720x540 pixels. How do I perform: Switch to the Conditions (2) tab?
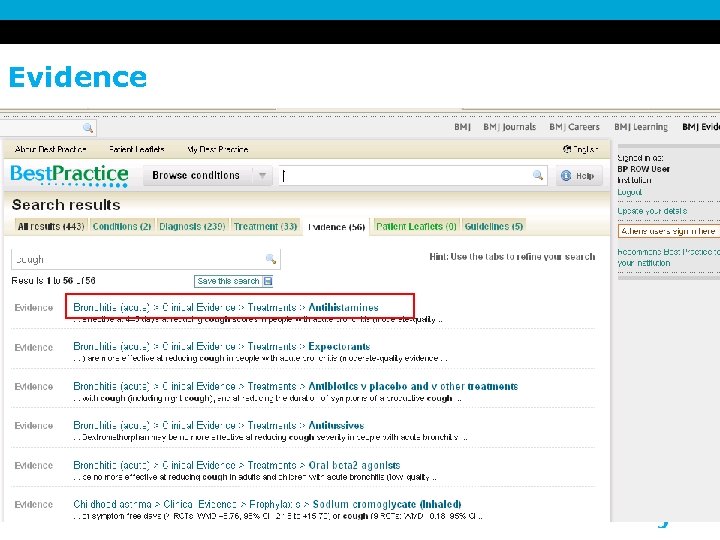(122, 226)
